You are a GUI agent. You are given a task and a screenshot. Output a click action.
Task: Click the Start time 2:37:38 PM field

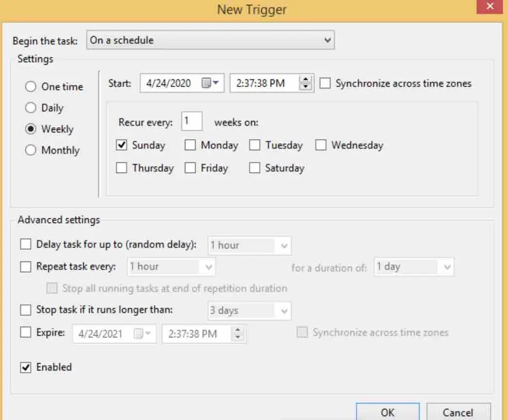coord(272,83)
